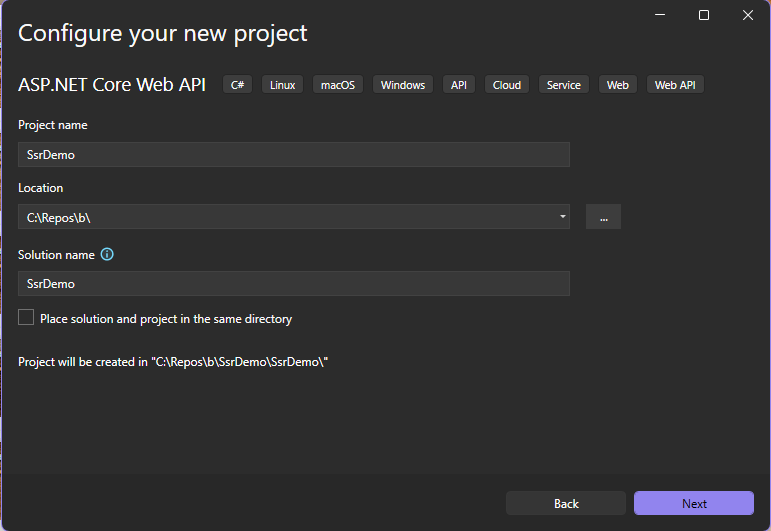Click the Windows tag
Image resolution: width=771 pixels, height=531 pixels.
pyautogui.click(x=403, y=85)
